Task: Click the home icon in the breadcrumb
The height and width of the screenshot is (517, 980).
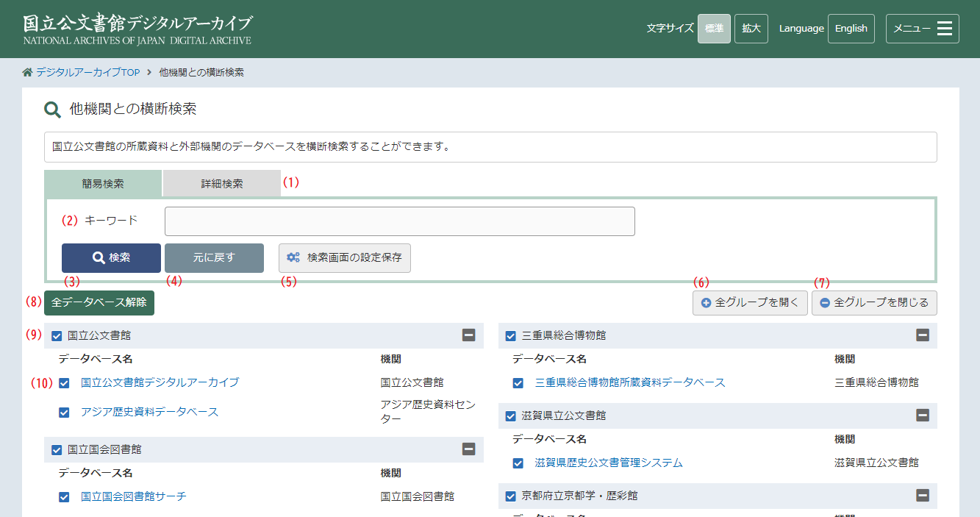Action: tap(28, 72)
